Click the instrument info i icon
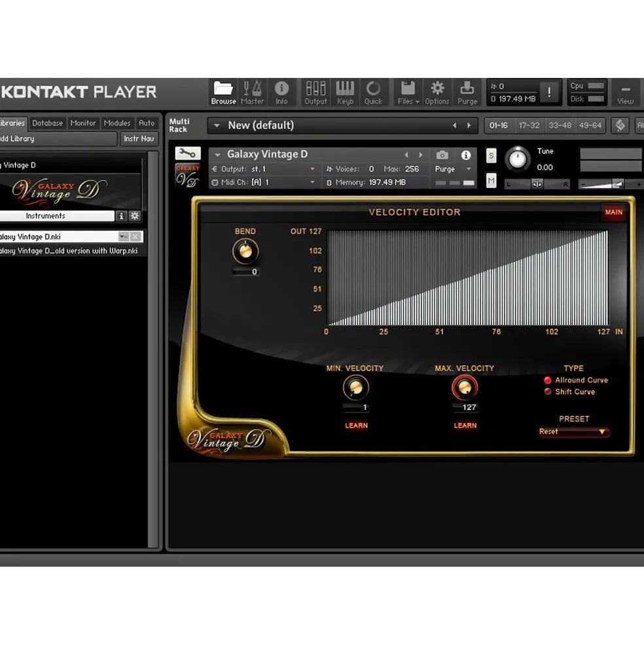This screenshot has width=644, height=645. pyautogui.click(x=465, y=155)
